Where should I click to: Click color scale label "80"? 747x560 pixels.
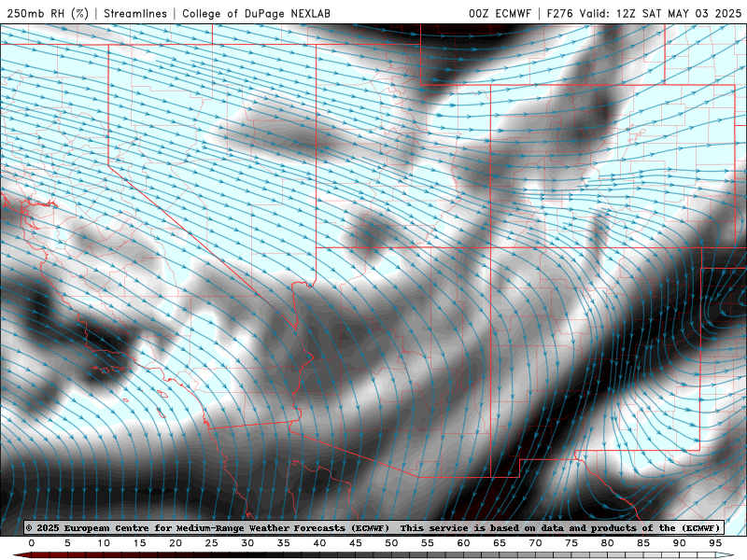[608, 543]
